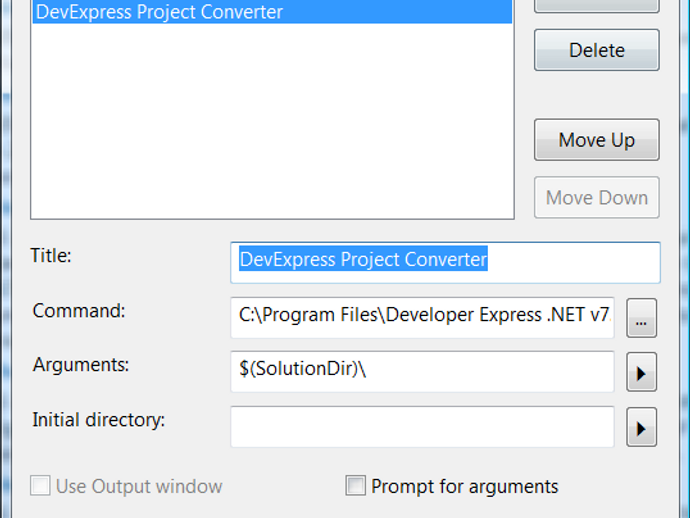The width and height of the screenshot is (690, 518).
Task: Toggle the Use Output window checkbox
Action: point(40,487)
